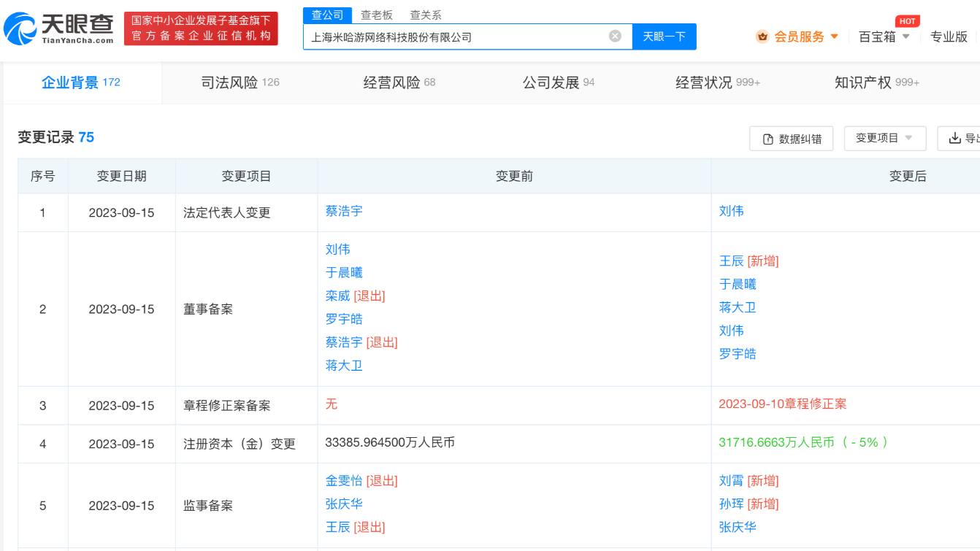Click the member service crown icon
This screenshot has height=551, width=980.
(762, 36)
